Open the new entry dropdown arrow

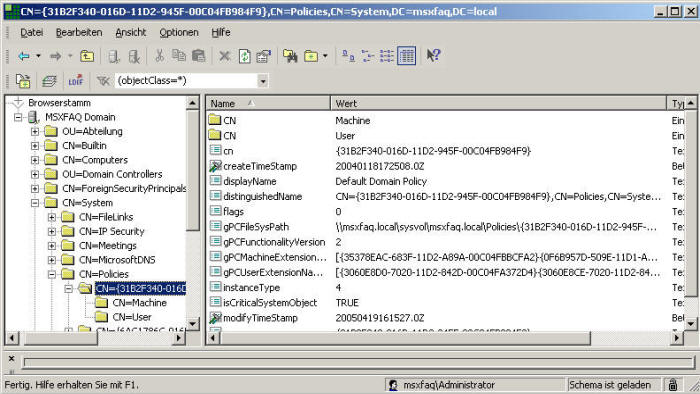pos(325,56)
